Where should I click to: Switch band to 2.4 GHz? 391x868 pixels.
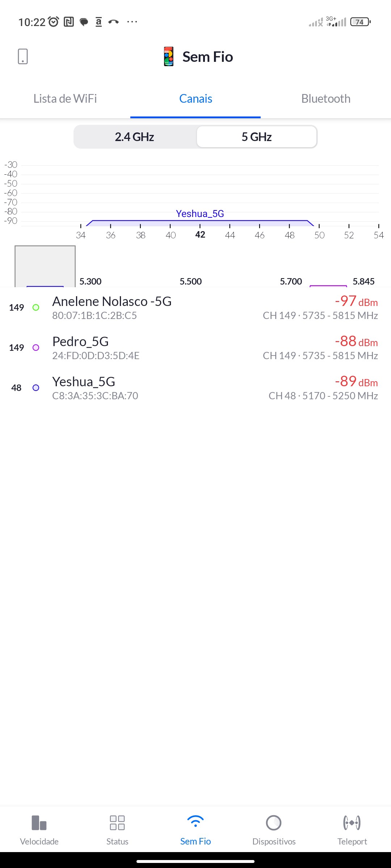pos(135,137)
